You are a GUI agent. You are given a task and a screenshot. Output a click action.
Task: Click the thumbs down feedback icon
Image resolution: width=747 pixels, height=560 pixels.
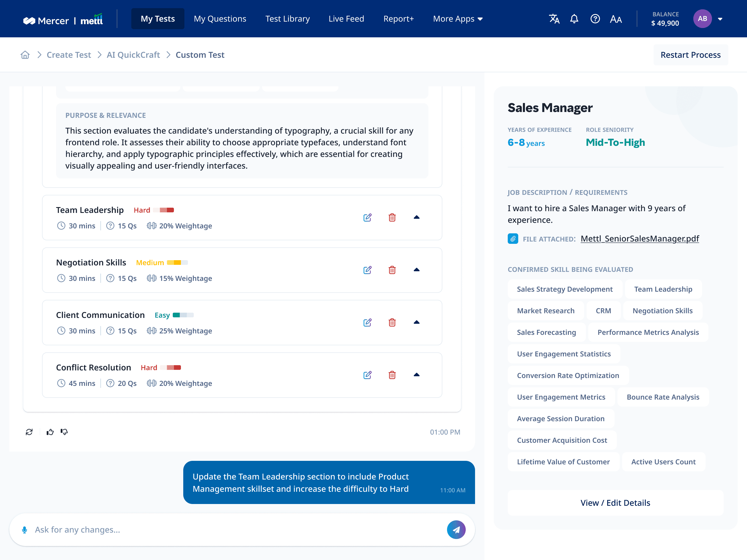(64, 432)
